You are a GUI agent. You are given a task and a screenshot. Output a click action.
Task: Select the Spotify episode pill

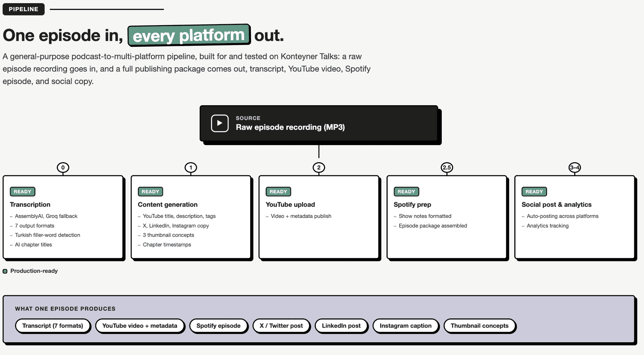(x=218, y=326)
